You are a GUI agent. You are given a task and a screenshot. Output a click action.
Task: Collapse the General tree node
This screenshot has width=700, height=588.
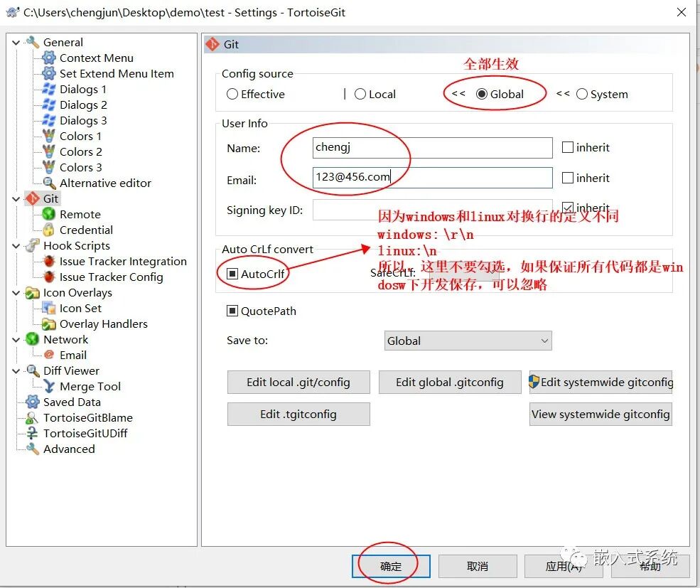pos(16,43)
